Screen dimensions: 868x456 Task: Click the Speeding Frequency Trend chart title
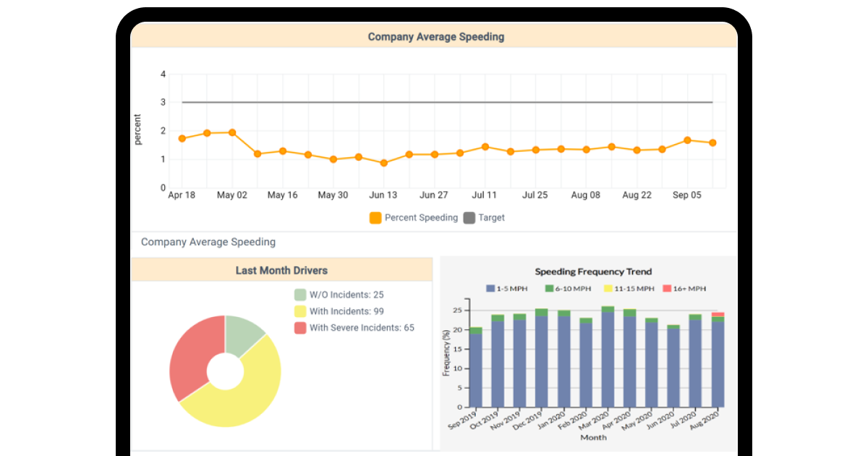(593, 272)
